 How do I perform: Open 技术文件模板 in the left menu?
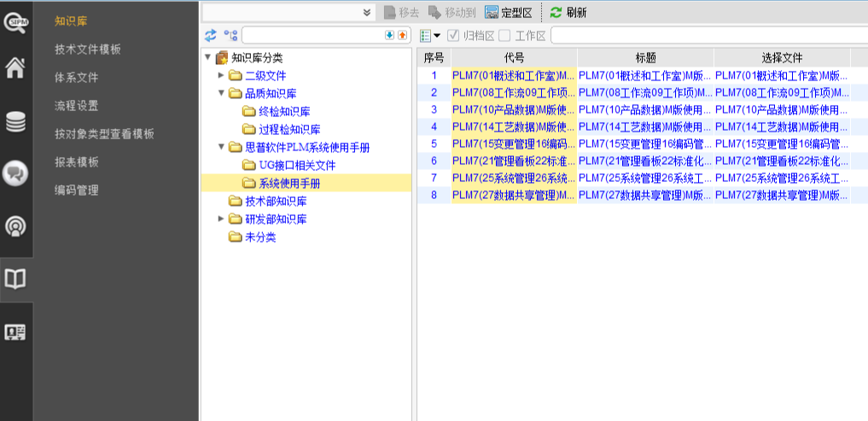(x=87, y=50)
